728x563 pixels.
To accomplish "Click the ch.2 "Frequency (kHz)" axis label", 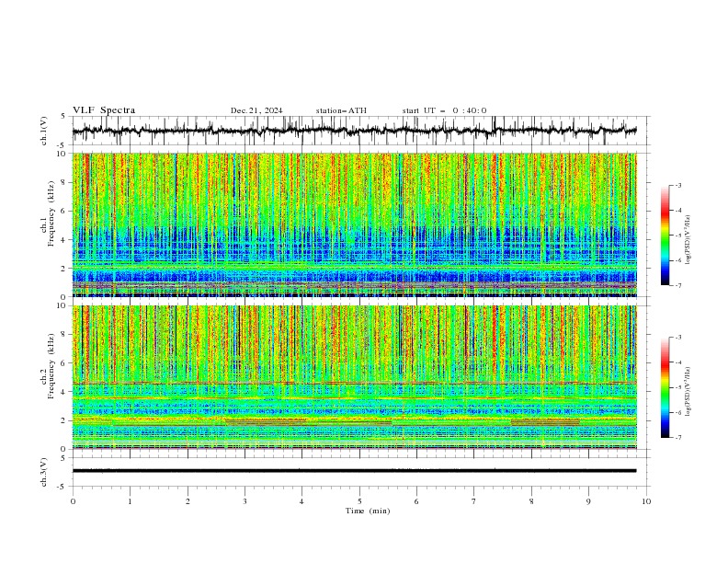I will [51, 366].
